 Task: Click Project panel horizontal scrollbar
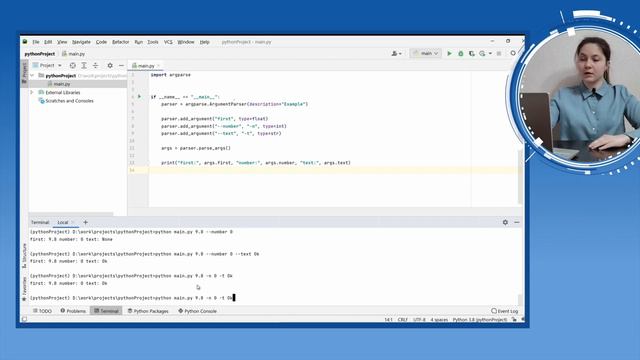point(71,213)
